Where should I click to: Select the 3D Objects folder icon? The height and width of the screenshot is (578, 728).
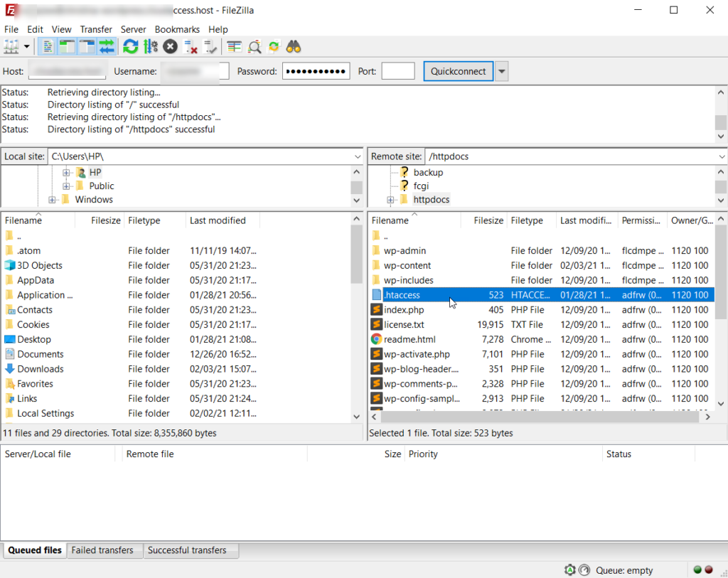point(9,265)
